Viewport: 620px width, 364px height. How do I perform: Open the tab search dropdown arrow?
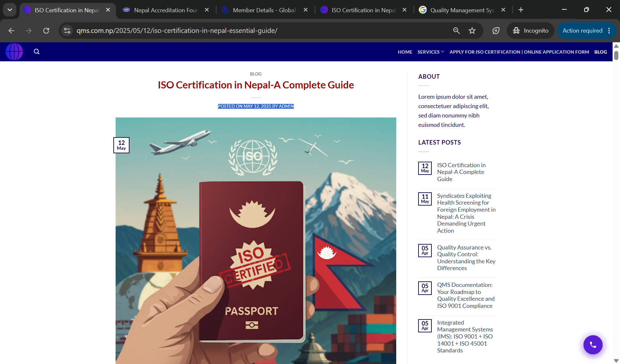click(10, 10)
